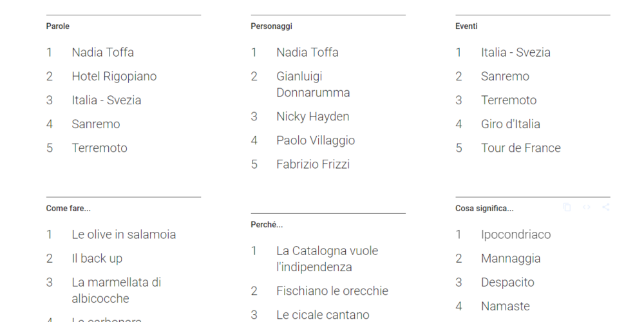Viewport: 644px width, 322px height.
Task: Select Gianluigi Donnarumma in Personaggi
Action: pos(313,84)
